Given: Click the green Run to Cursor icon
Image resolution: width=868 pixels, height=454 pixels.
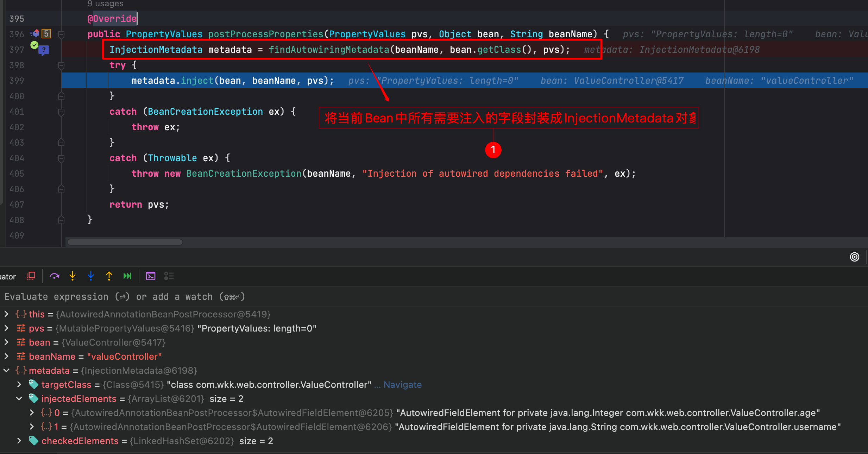Looking at the screenshot, I should 127,276.
